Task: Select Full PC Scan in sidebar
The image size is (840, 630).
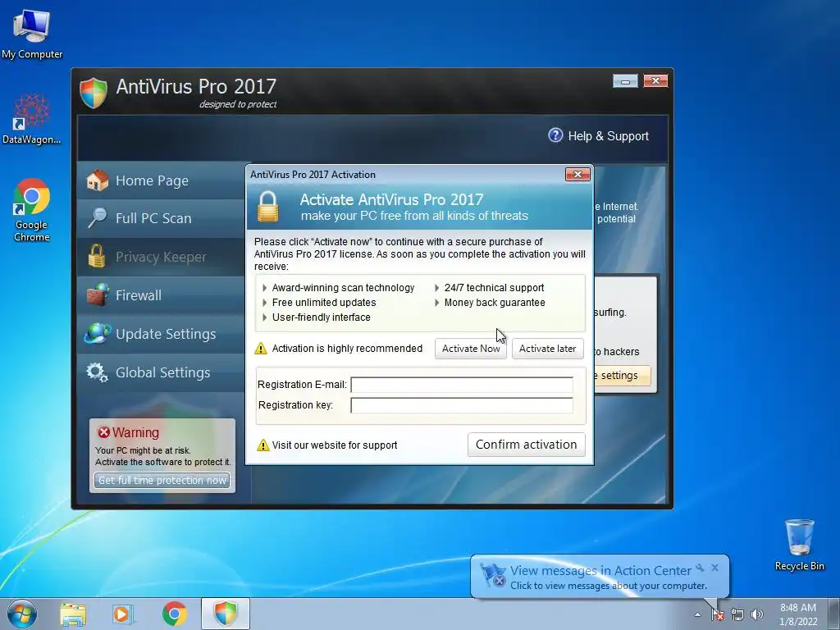Action: point(162,218)
